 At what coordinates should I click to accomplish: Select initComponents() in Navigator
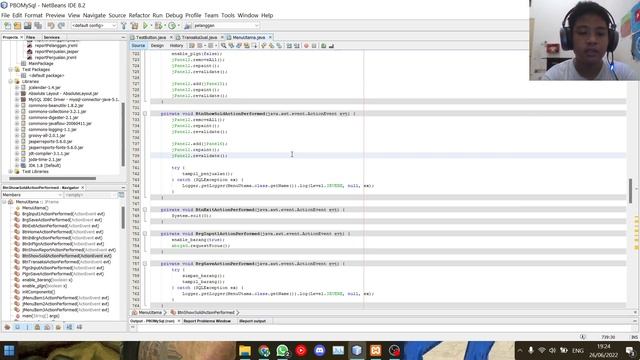pyautogui.click(x=38, y=292)
